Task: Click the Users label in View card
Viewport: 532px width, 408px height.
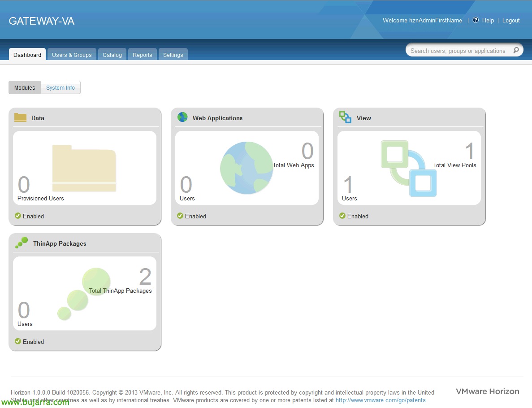Action: coord(350,198)
